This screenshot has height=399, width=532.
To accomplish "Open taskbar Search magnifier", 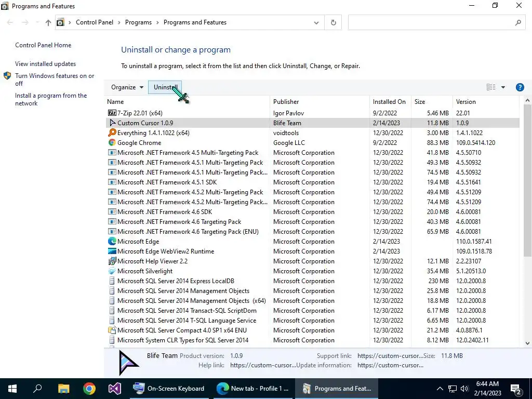I will click(x=37, y=389).
